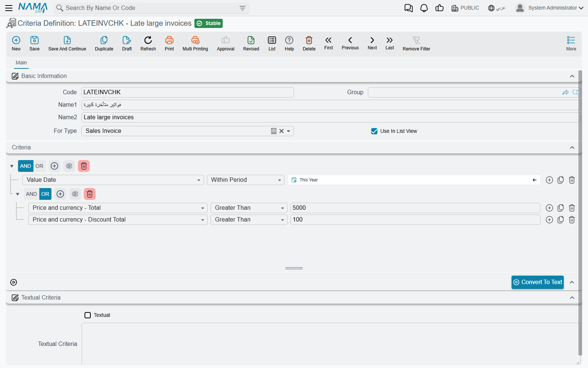The height and width of the screenshot is (368, 588).
Task: Switch language to Arabic
Action: point(497,8)
